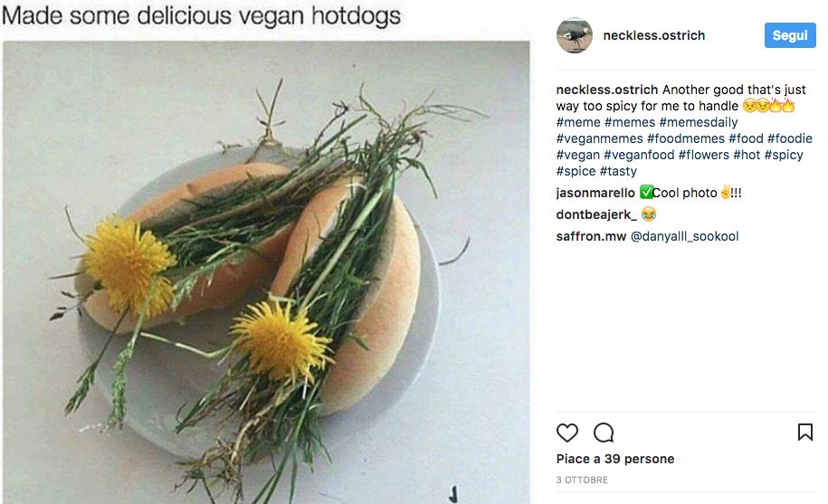Save the post with the bookmark icon
Viewport: 828px width, 504px height.
[x=804, y=433]
